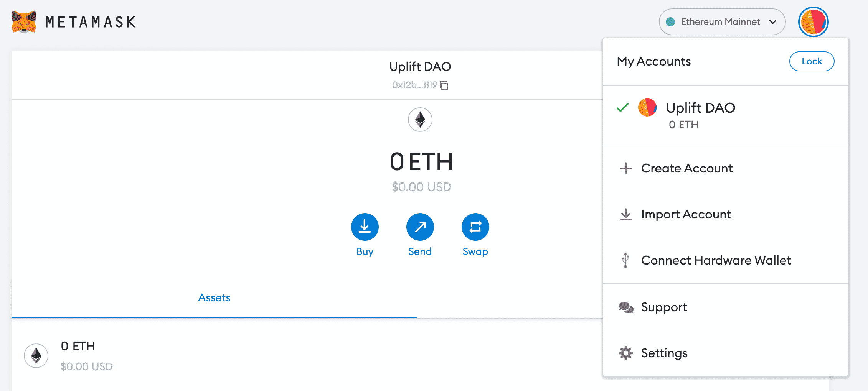Click the 0 ETH balance under Uplift DAO in menu

click(683, 125)
